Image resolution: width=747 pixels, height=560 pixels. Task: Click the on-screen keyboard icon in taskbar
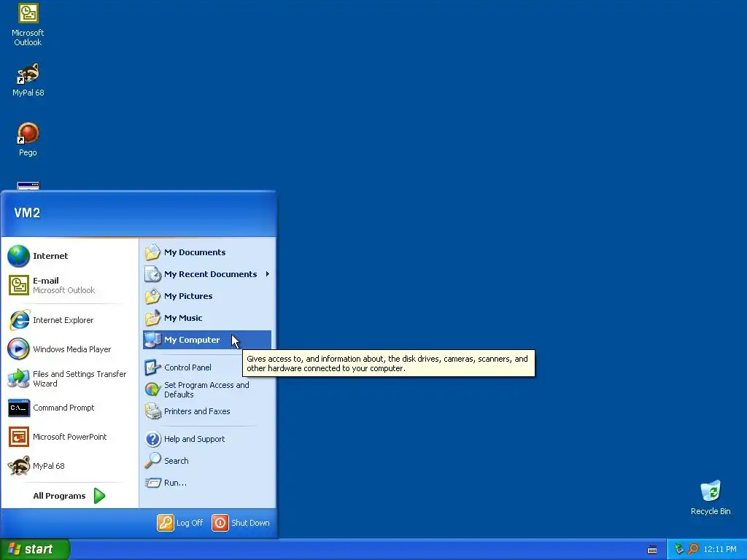(652, 550)
